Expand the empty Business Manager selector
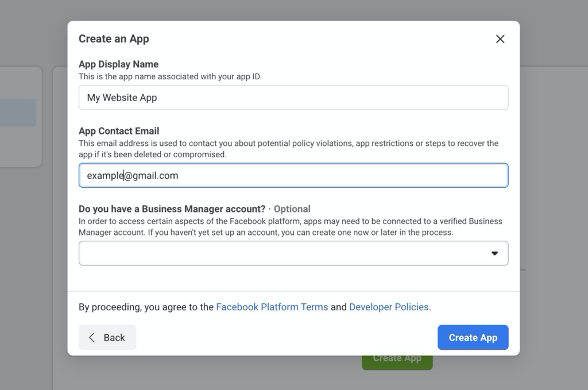The height and width of the screenshot is (390, 588). tap(293, 253)
